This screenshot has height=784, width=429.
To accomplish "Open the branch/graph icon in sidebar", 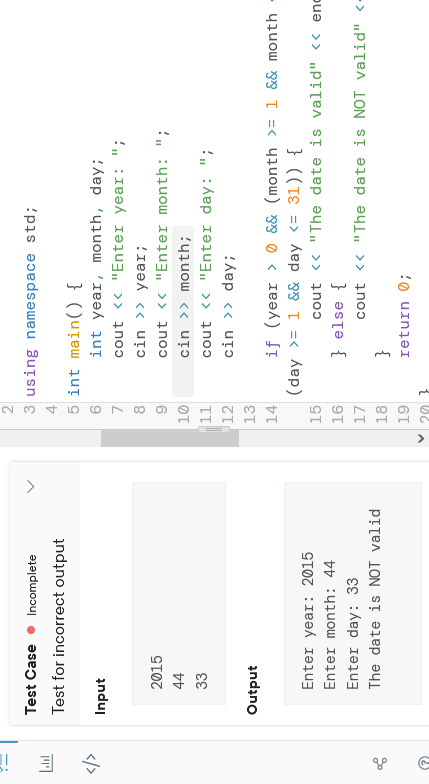I will pyautogui.click(x=380, y=764).
